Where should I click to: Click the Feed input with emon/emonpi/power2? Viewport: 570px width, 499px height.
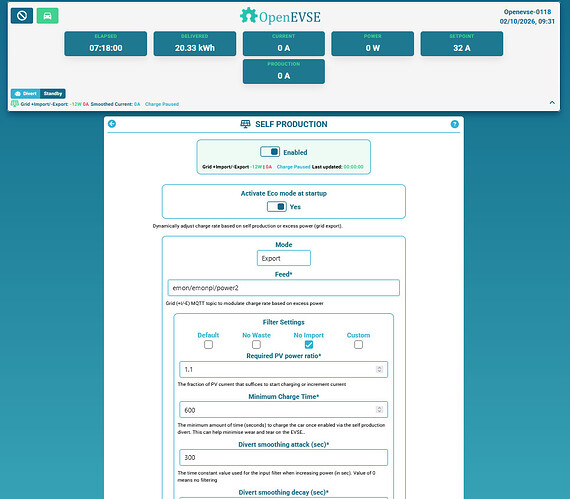pos(284,288)
